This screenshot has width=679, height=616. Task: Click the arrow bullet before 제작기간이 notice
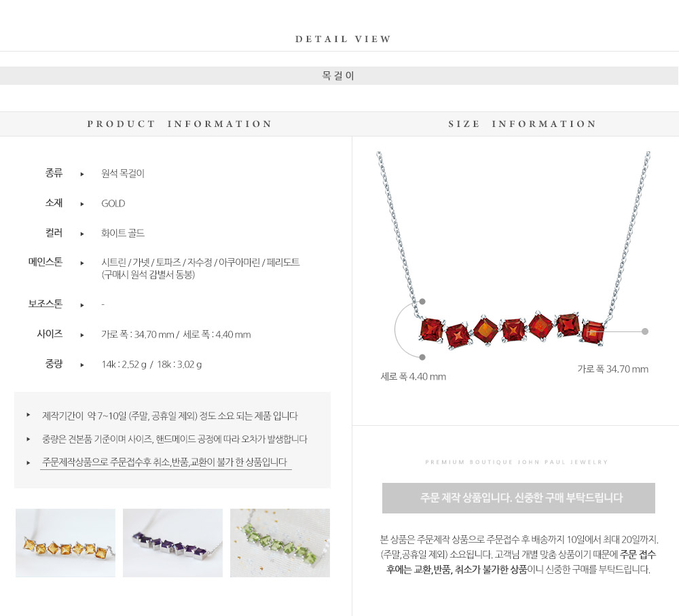(x=28, y=415)
